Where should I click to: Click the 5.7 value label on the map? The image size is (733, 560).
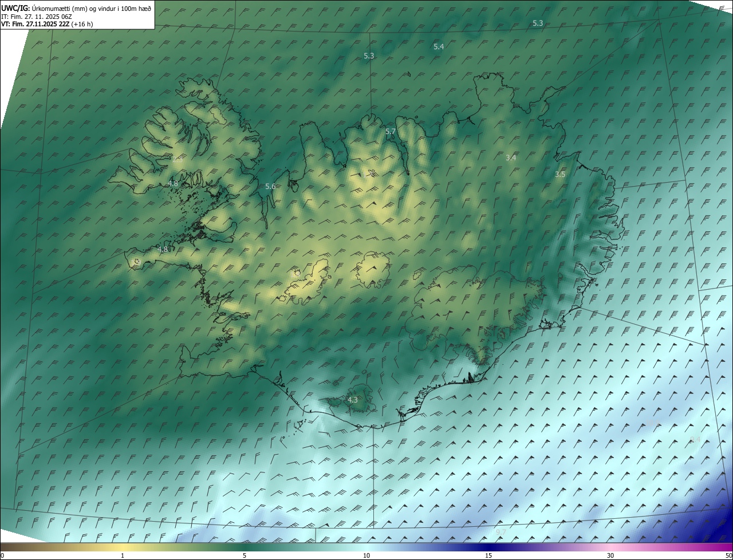point(391,132)
